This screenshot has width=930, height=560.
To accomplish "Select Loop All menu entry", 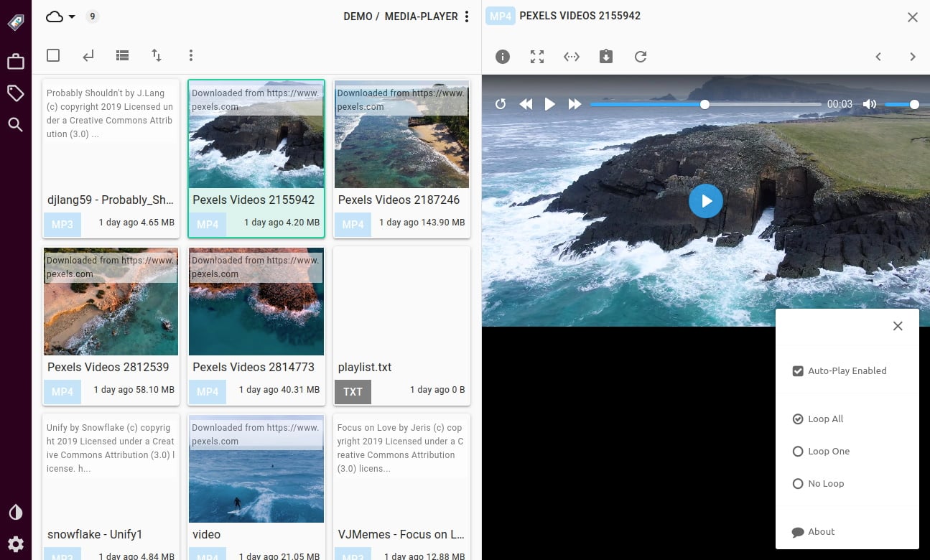I will click(x=798, y=419).
